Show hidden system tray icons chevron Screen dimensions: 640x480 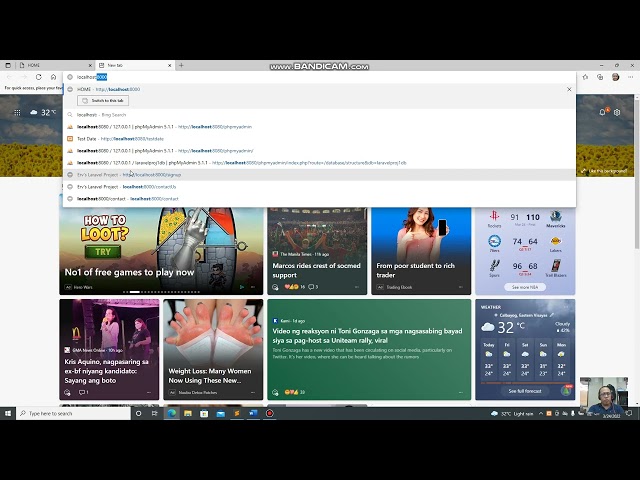pos(541,413)
